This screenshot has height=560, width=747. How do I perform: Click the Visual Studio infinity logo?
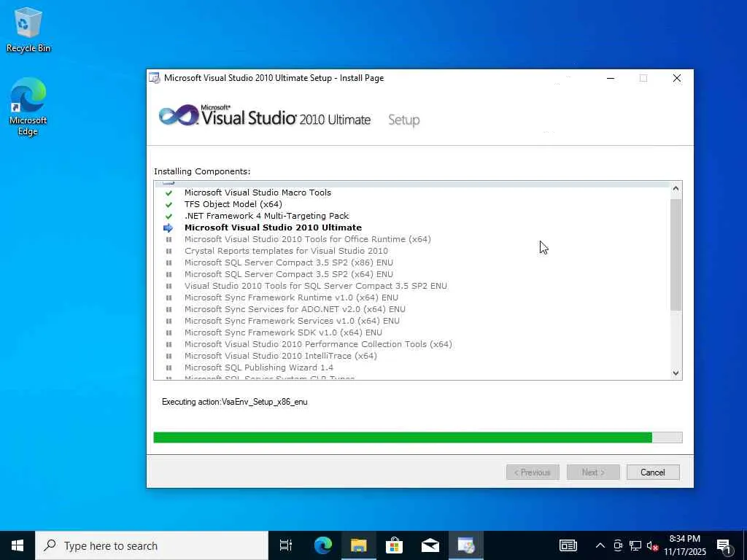pos(179,115)
